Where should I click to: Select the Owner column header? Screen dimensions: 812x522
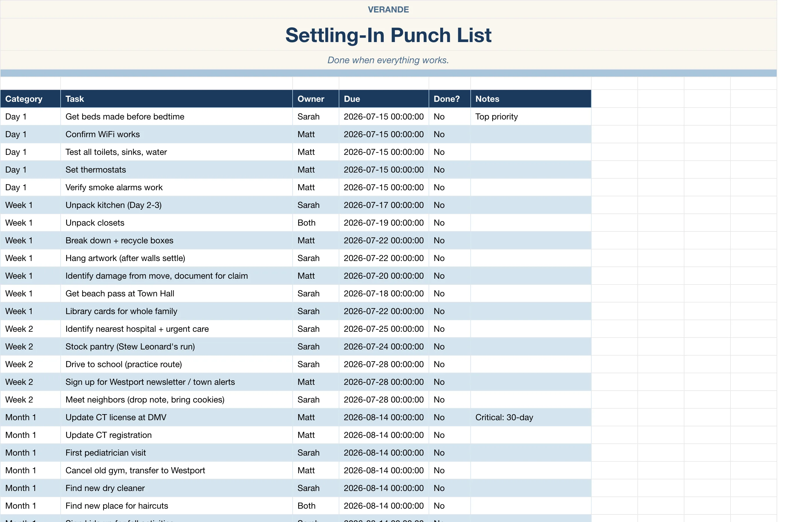316,99
